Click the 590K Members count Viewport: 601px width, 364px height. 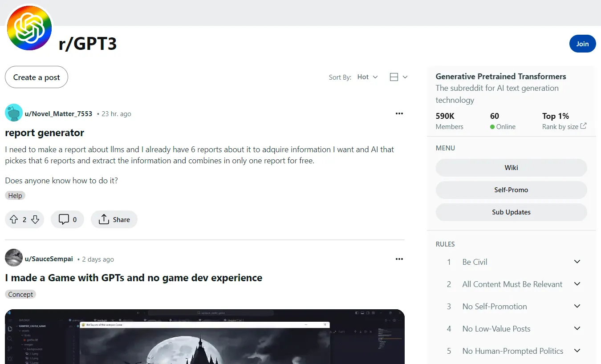coord(449,121)
